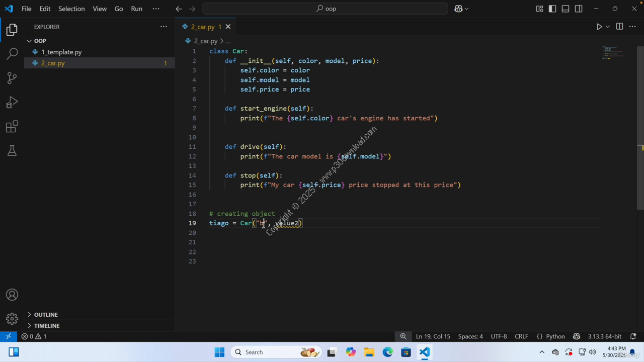This screenshot has height=362, width=644.
Task: Place cursor on line 19 tiago text
Action: tap(219, 223)
